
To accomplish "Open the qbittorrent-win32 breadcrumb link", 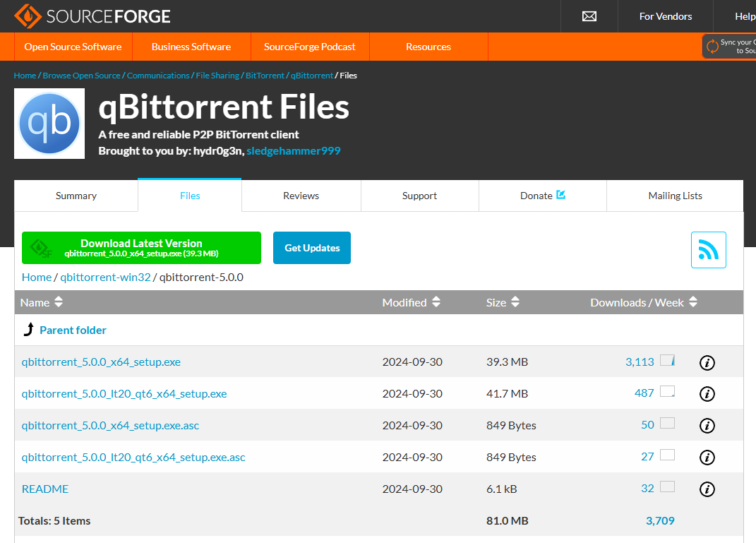I will [105, 277].
